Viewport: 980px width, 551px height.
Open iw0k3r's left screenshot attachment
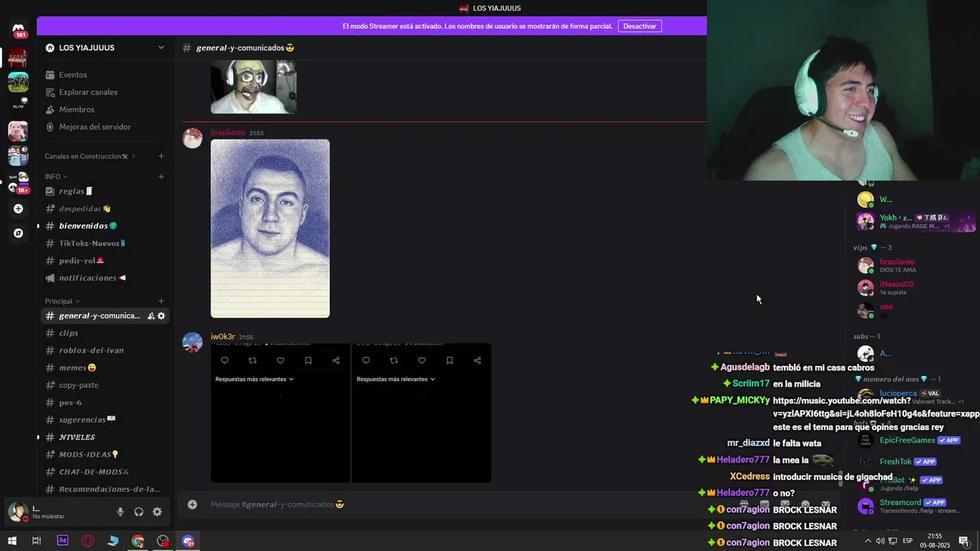click(x=280, y=413)
